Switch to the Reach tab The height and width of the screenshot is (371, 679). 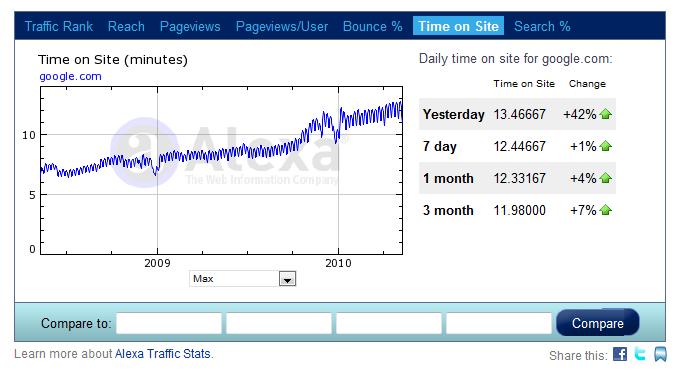tap(126, 26)
